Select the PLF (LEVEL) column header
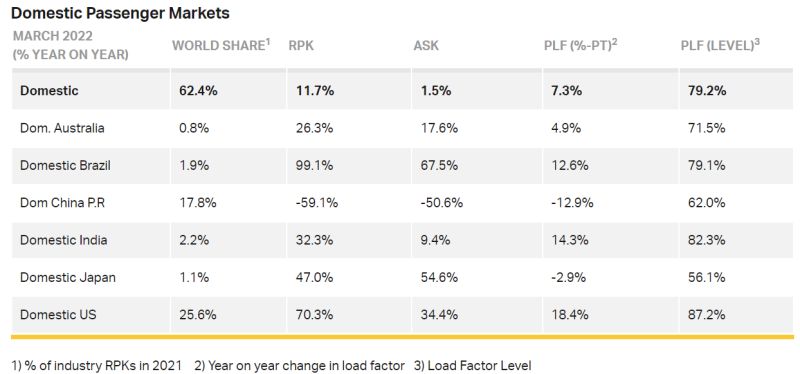800x374 pixels. [720, 45]
